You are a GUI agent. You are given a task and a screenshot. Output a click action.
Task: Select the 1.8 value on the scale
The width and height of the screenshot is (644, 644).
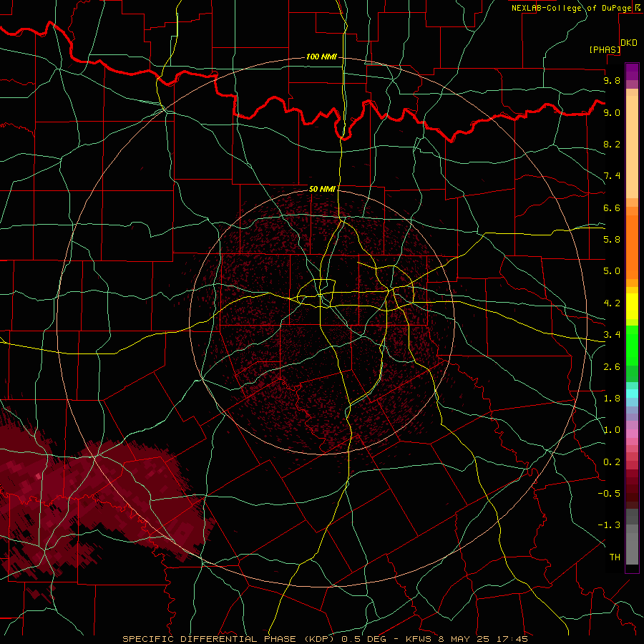(612, 399)
